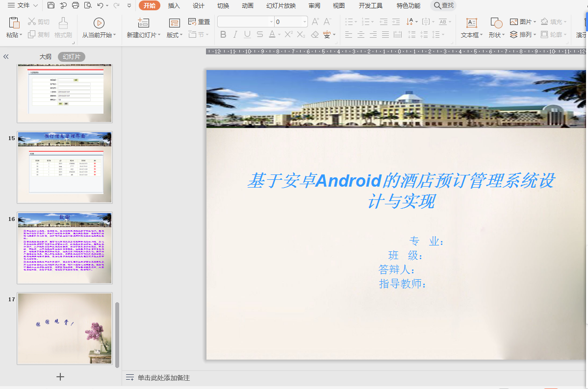Click the Find (查找) search button
Image resolution: width=588 pixels, height=389 pixels.
click(444, 5)
